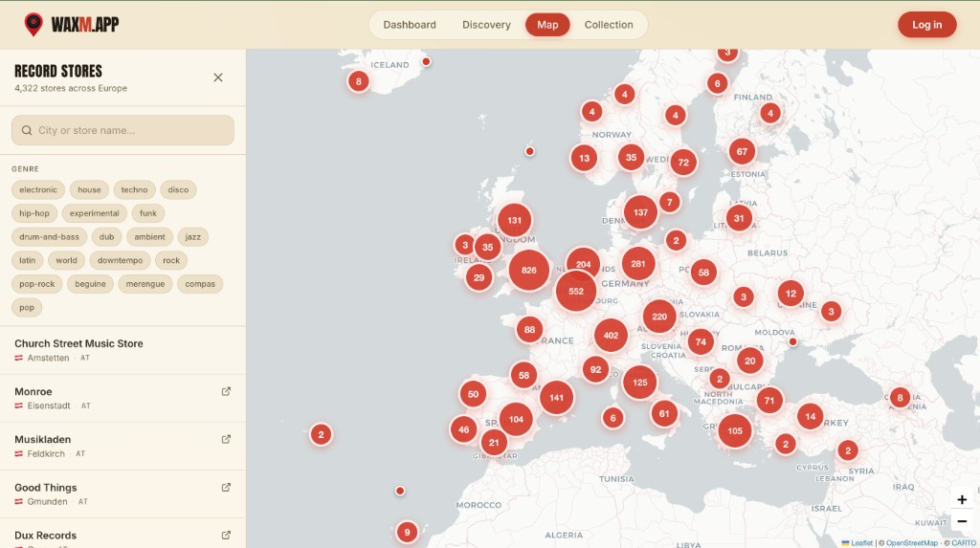Click the 29 cluster in southern Ireland
Viewport: 980px width, 548px height.
click(x=479, y=277)
